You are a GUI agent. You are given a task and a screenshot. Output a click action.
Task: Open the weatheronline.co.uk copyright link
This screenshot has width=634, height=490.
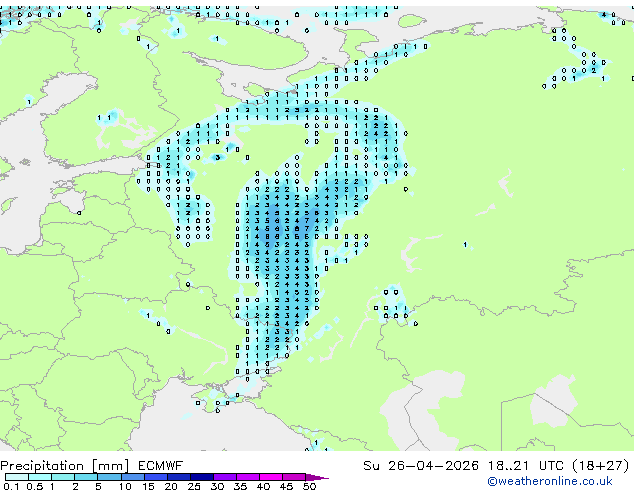[550, 481]
